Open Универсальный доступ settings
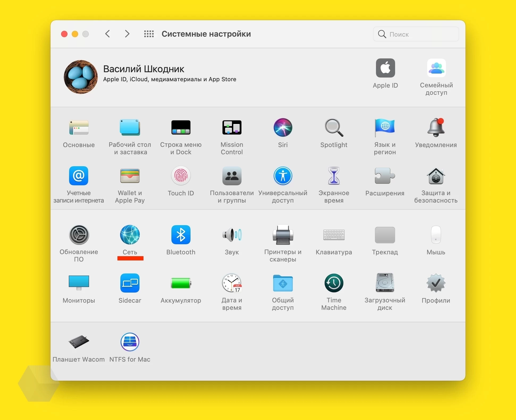 click(283, 176)
